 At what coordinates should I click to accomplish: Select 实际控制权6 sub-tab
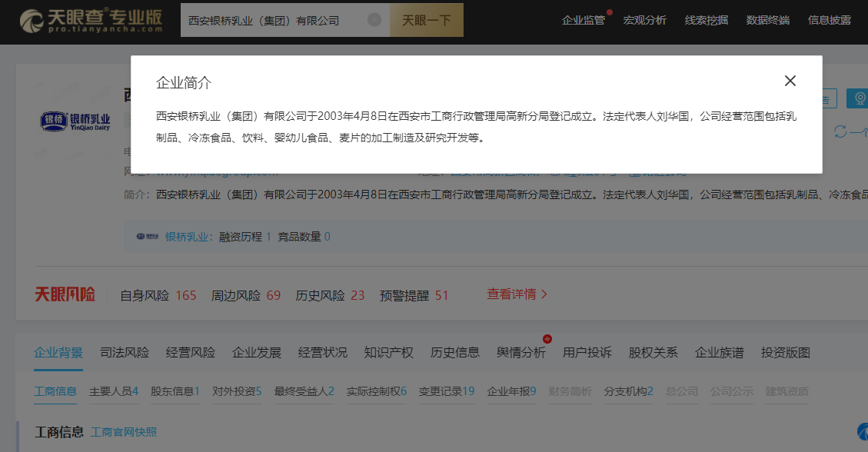(377, 391)
